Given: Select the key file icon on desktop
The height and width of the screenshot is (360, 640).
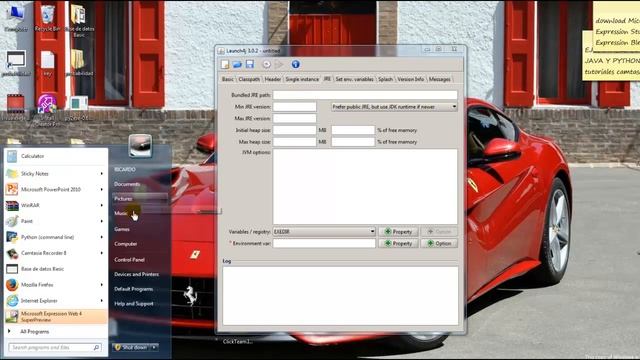Looking at the screenshot, I should click(47, 64).
